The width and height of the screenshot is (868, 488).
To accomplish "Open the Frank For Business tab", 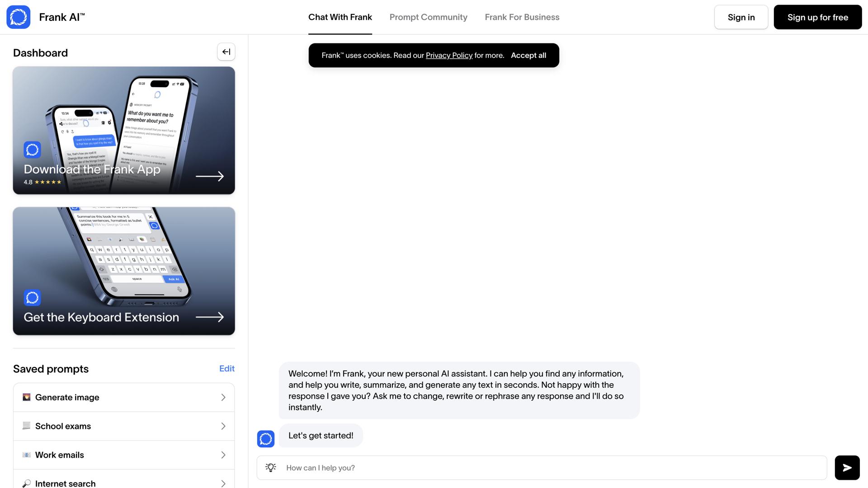I will 522,17.
